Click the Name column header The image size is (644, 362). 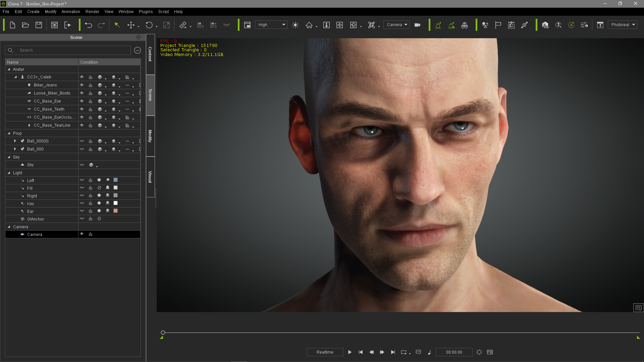[42, 62]
